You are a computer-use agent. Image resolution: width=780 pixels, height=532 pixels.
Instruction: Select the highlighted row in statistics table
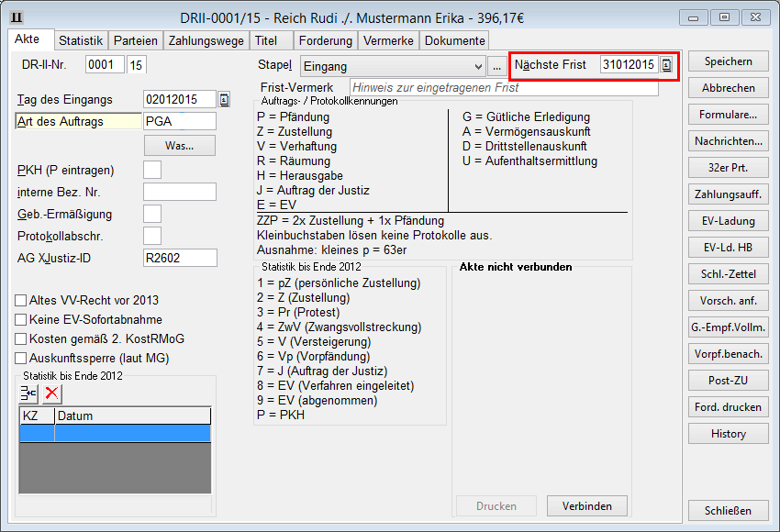pos(115,433)
